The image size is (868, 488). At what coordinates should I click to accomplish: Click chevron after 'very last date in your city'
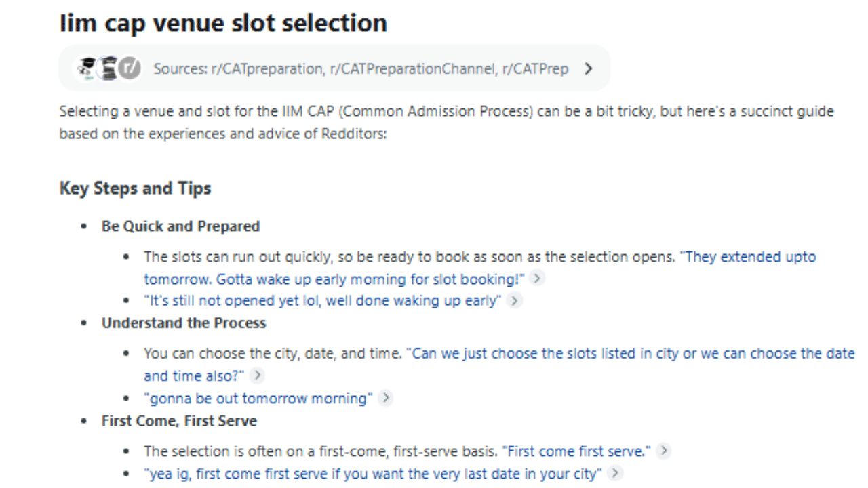pyautogui.click(x=614, y=473)
